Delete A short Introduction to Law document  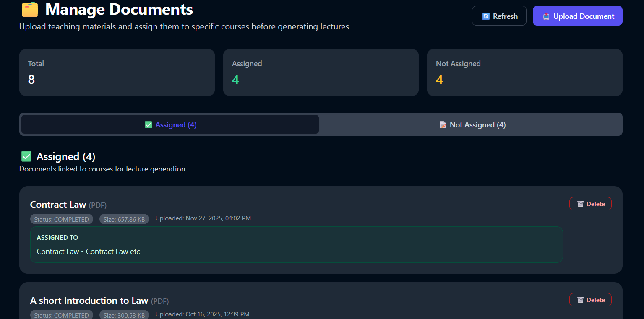tap(590, 300)
